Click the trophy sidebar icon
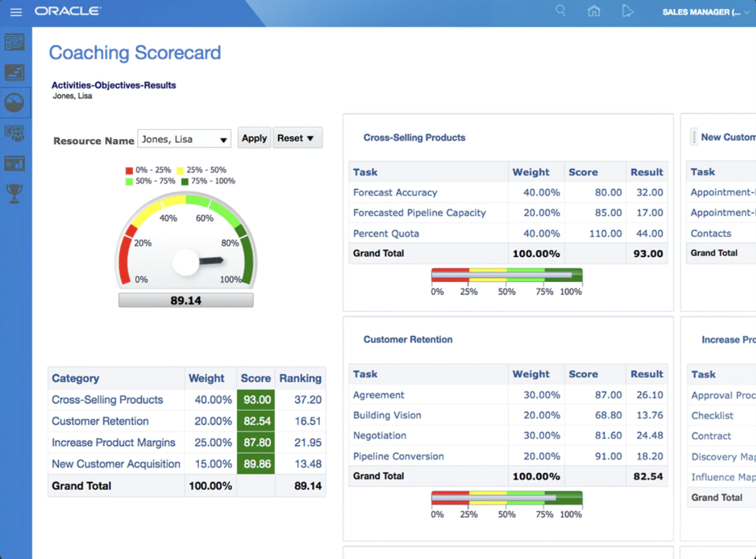This screenshot has height=559, width=756. pos(15,194)
